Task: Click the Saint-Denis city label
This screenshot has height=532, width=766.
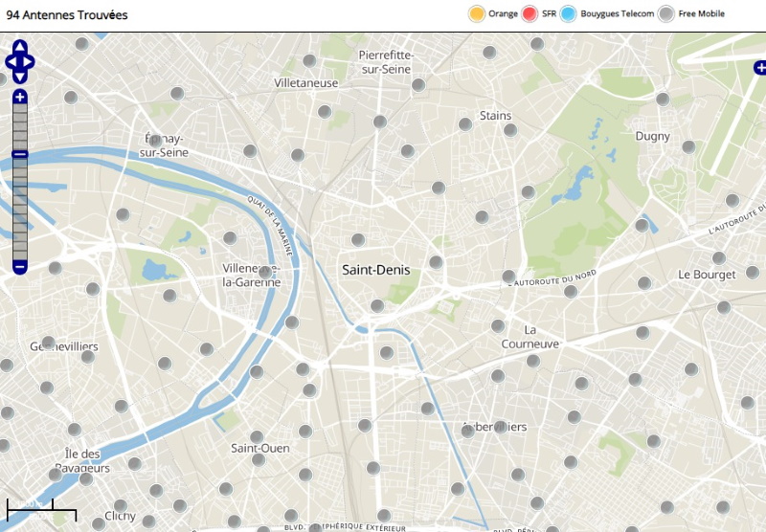Action: click(375, 270)
